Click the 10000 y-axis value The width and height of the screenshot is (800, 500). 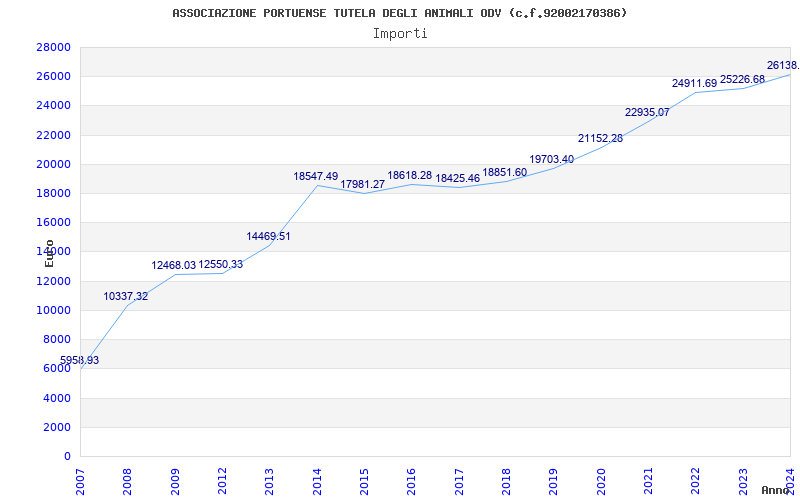point(53,310)
